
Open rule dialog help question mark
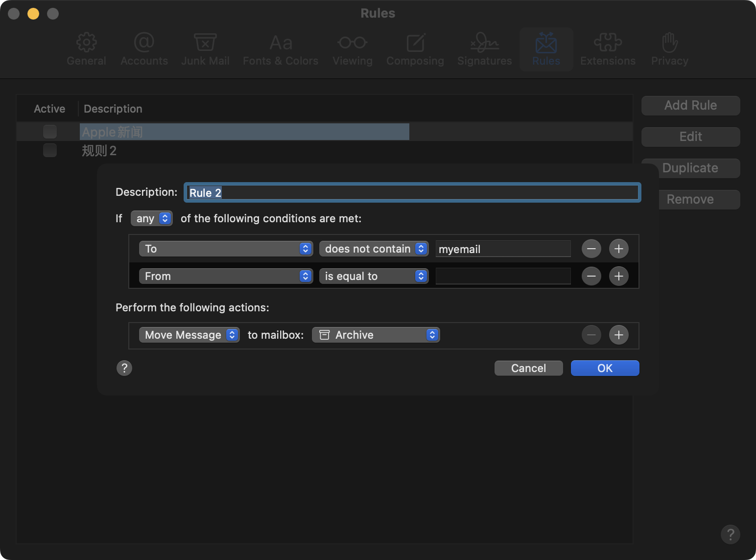tap(124, 368)
